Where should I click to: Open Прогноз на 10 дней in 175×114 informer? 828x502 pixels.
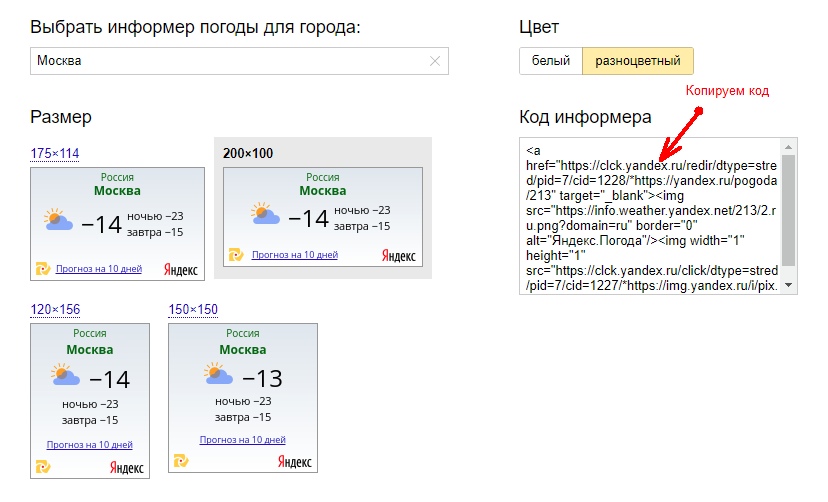click(x=99, y=269)
